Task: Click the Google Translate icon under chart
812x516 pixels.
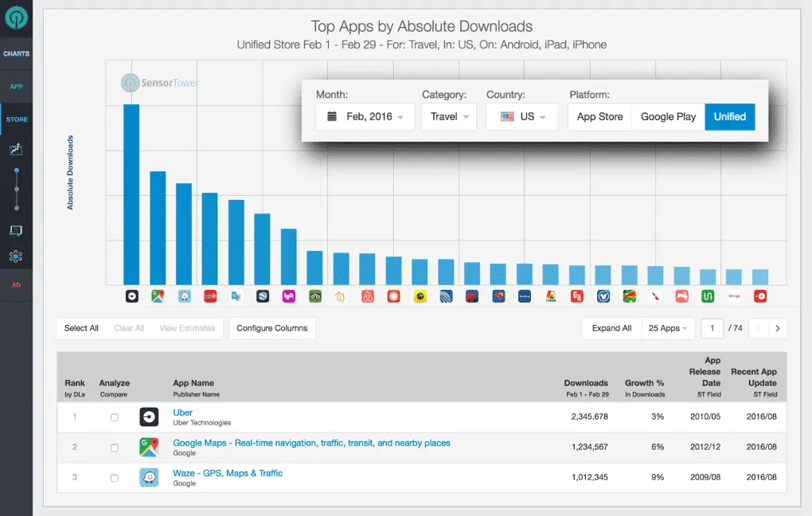Action: [x=236, y=296]
